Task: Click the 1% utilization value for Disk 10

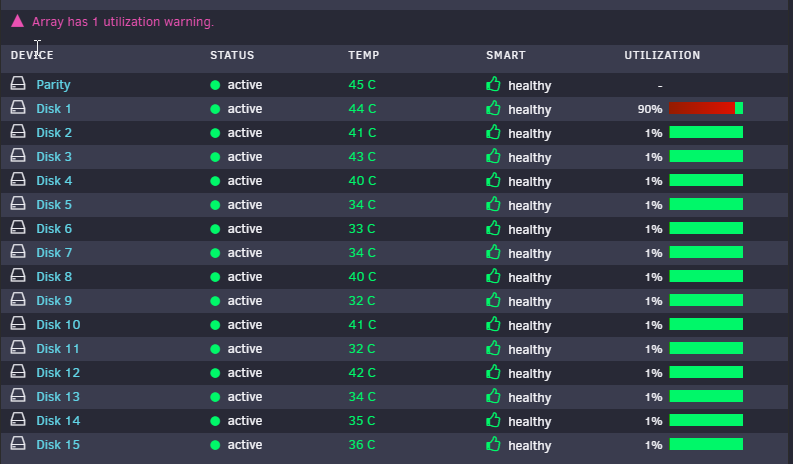Action: point(653,325)
